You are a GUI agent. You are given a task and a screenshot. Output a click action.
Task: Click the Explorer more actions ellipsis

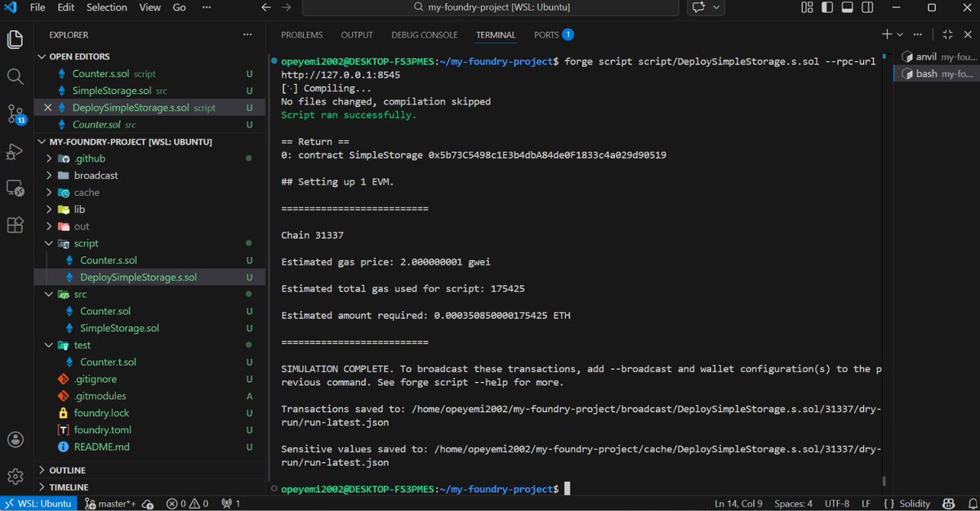coord(247,35)
